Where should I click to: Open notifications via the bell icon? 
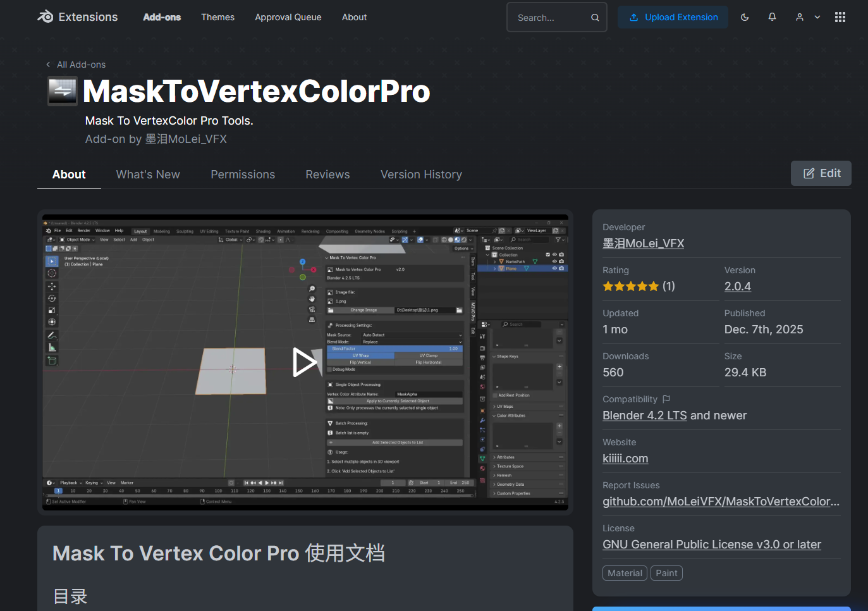[x=772, y=17]
